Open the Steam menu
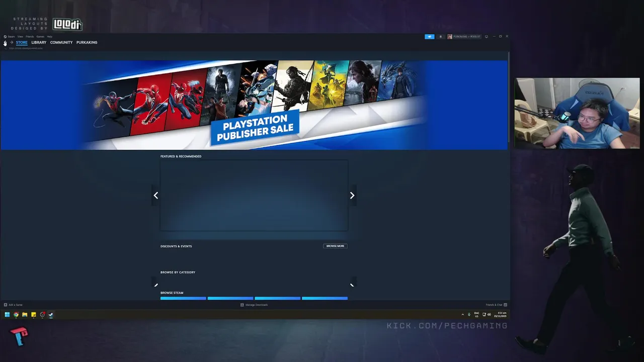 tap(11, 37)
